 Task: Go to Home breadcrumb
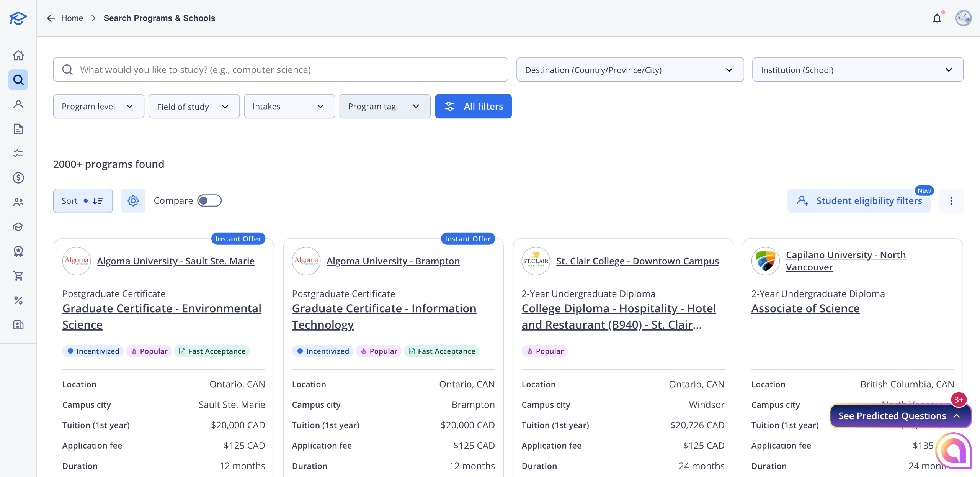pos(72,18)
